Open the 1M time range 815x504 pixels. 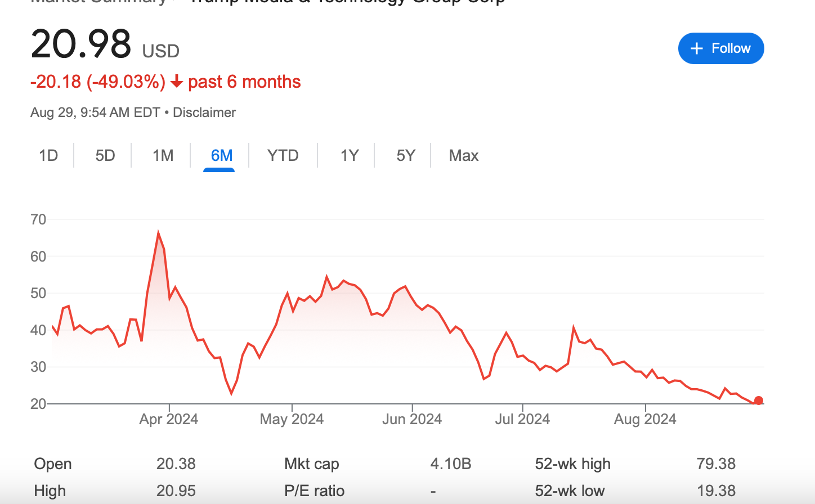tap(162, 155)
